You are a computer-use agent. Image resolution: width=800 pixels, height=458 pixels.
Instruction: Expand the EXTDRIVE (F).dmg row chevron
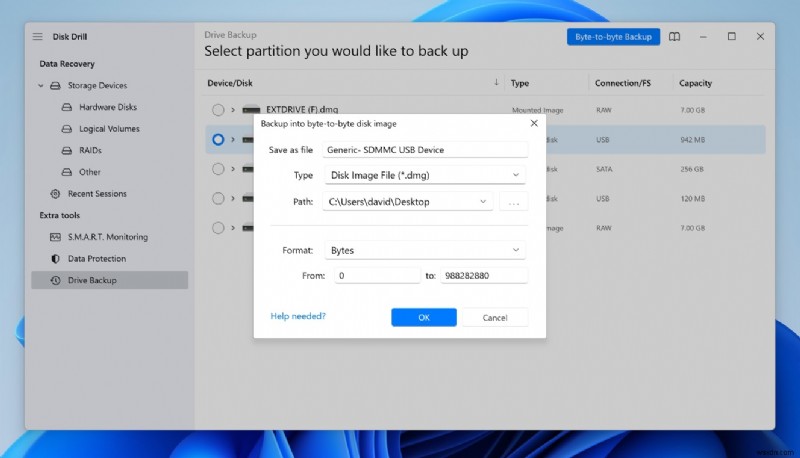(x=233, y=110)
